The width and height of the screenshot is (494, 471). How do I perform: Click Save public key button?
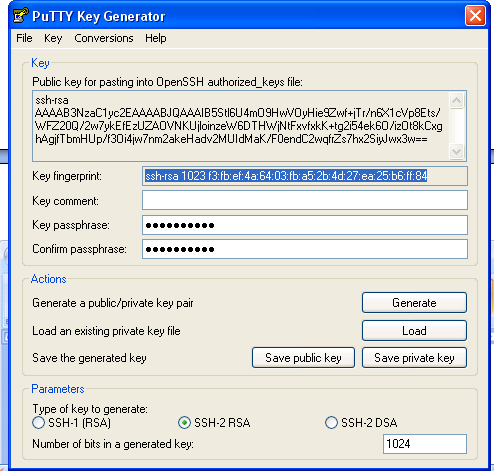click(x=303, y=358)
